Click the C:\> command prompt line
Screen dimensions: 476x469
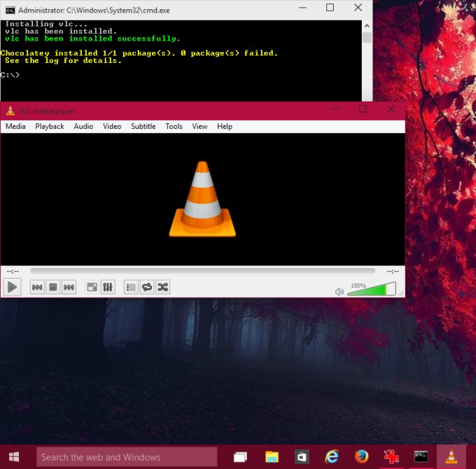coord(10,75)
